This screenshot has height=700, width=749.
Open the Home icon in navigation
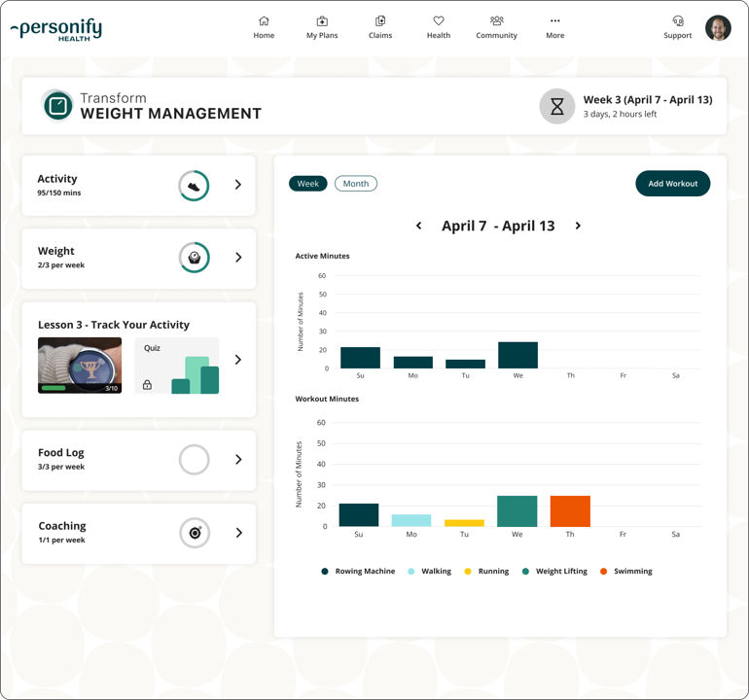click(x=264, y=21)
